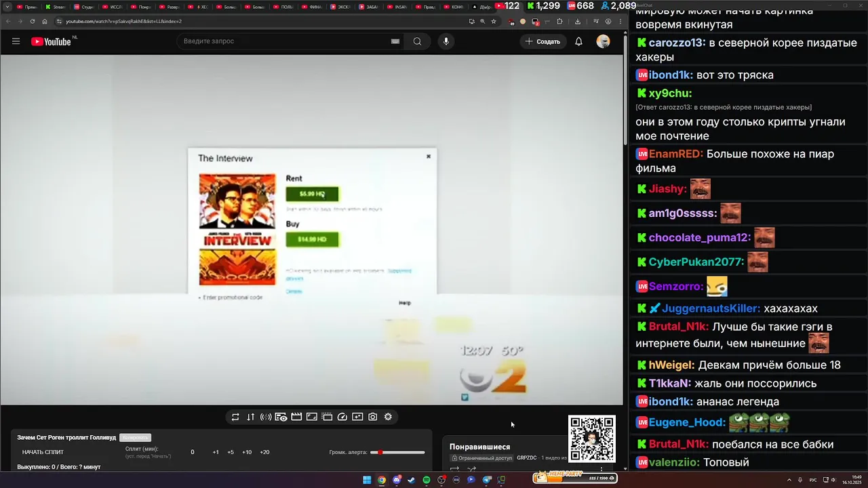Click the Создать button
Screen dimensions: 868x488
543,41
